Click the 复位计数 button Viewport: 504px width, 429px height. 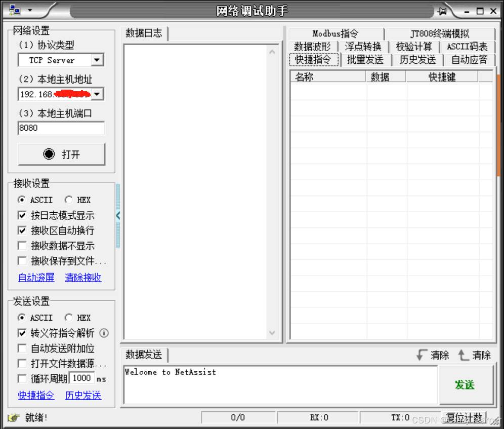coord(465,417)
